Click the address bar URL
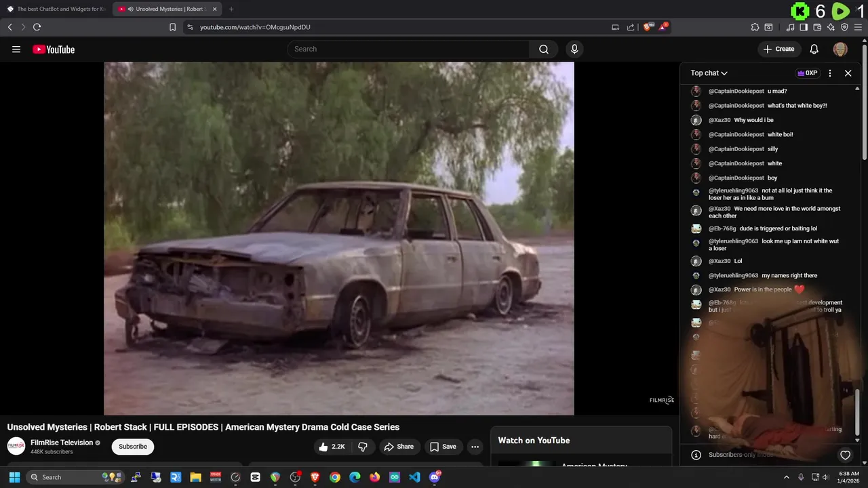This screenshot has height=488, width=868. coord(255,27)
